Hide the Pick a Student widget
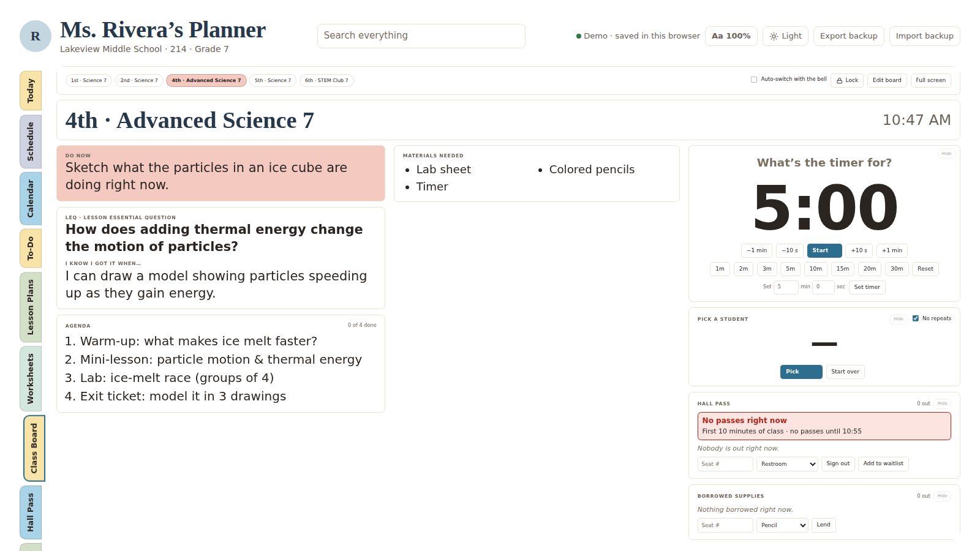The image size is (980, 551). 898,319
